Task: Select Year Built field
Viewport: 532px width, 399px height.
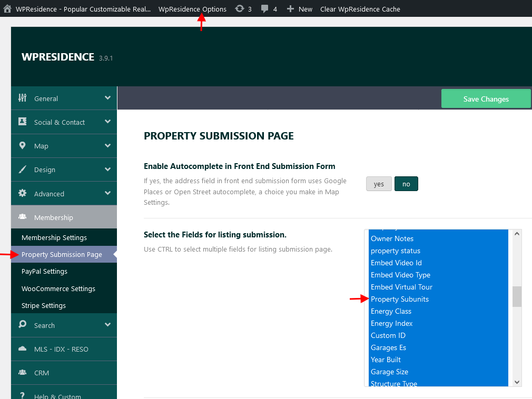Action: coord(438,360)
